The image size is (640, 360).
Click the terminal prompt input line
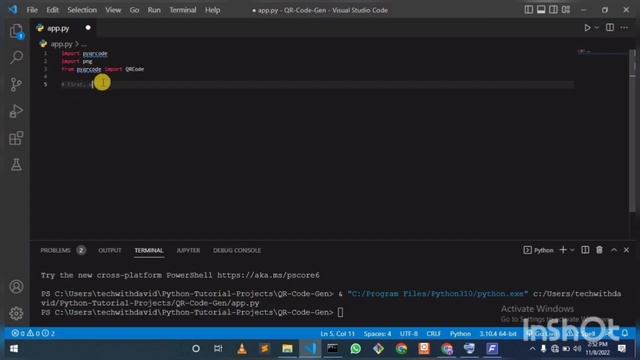click(x=340, y=312)
